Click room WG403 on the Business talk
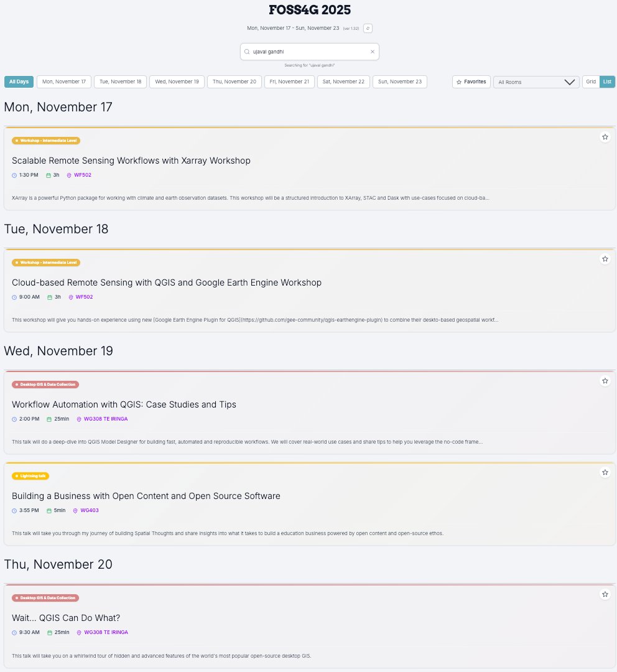617x672 pixels. tap(90, 510)
